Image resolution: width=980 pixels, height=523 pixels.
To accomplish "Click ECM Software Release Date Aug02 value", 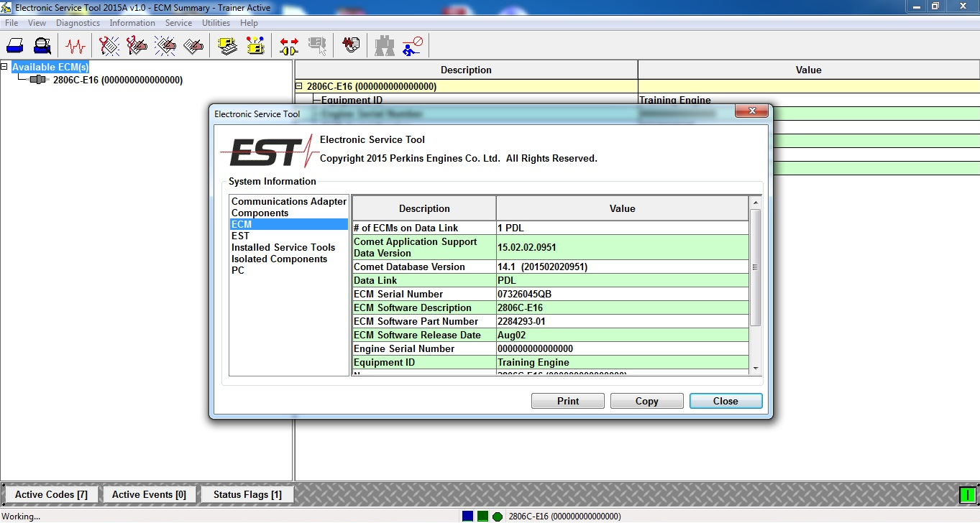I will 623,335.
